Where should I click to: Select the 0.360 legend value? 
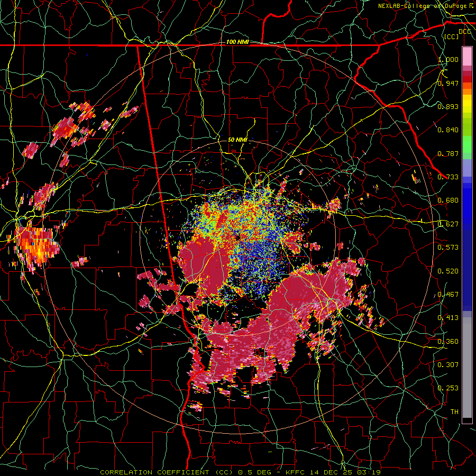448,342
